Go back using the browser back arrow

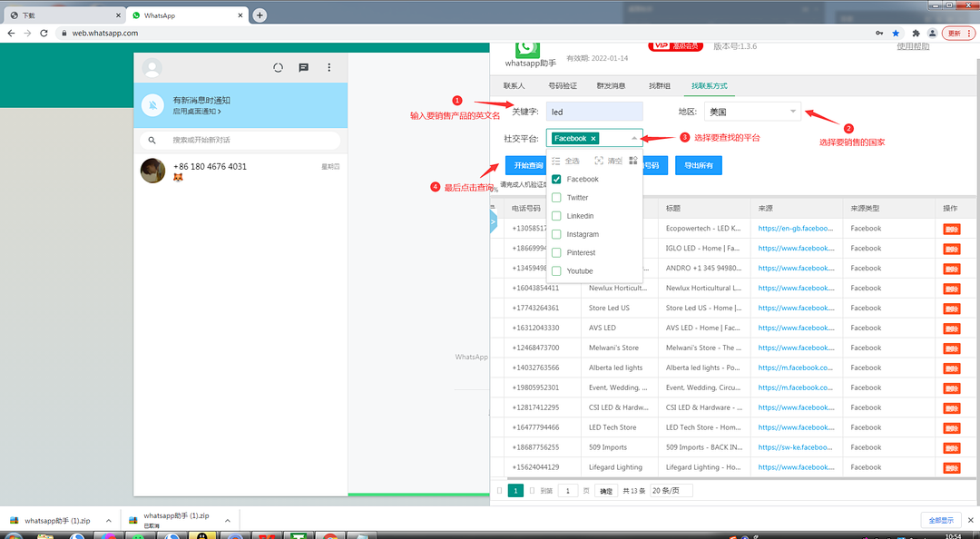[11, 34]
